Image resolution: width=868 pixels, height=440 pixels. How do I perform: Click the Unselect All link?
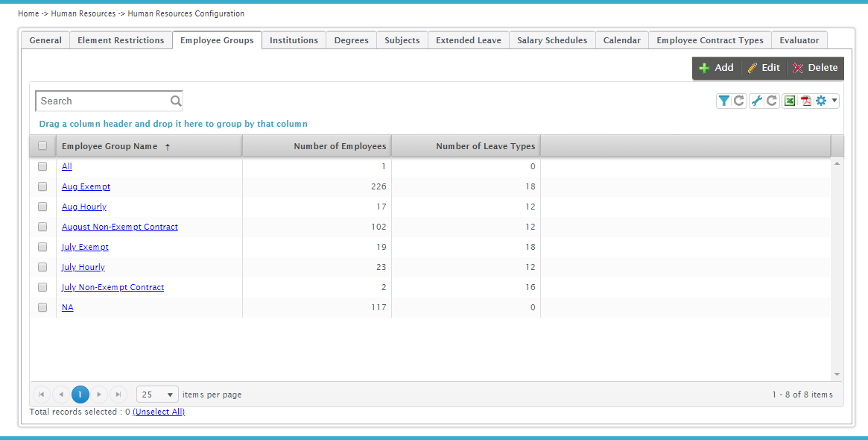(159, 412)
